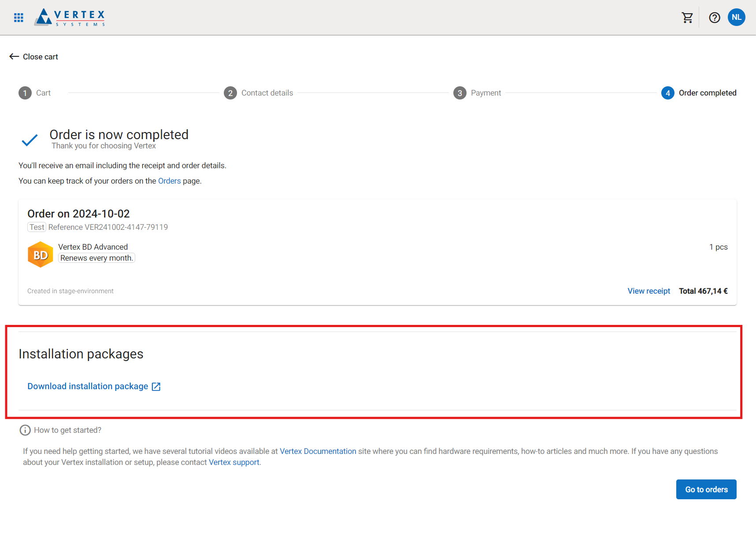Open the NL user profile avatar

(736, 18)
